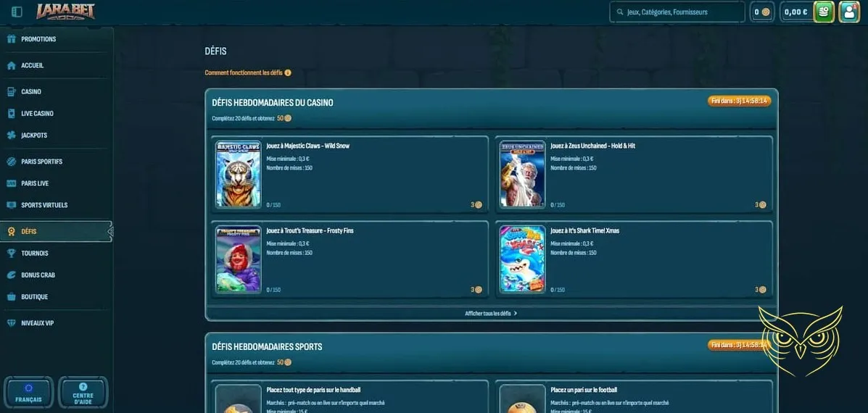Click info icon beside Comment fonctionnent les défis
Screen dimensions: 868x413
pos(288,72)
